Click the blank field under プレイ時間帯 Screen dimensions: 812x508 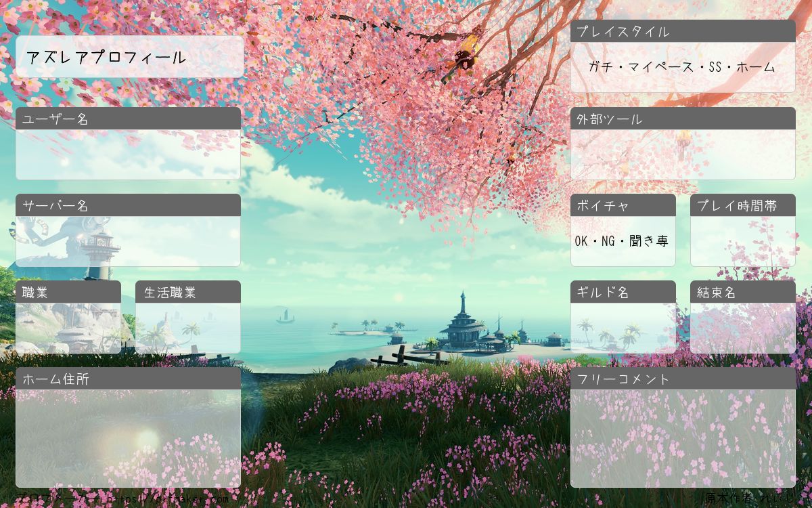tap(743, 241)
